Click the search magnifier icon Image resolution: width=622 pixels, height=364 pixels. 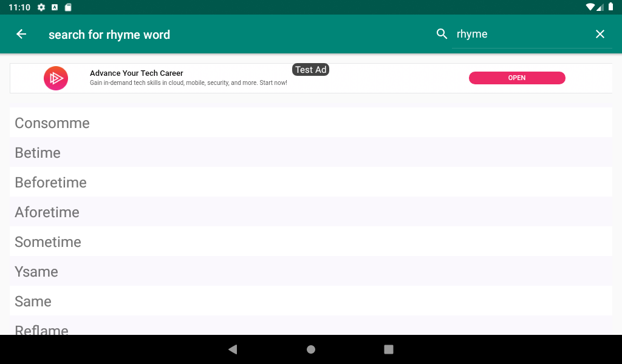coord(442,34)
